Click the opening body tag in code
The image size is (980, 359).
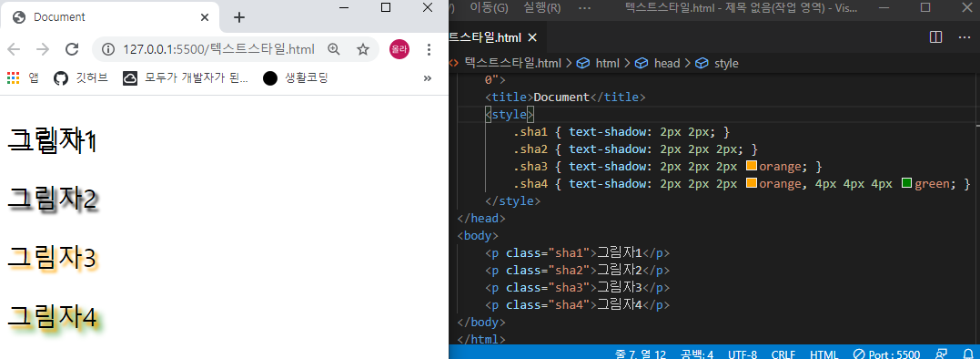point(478,236)
